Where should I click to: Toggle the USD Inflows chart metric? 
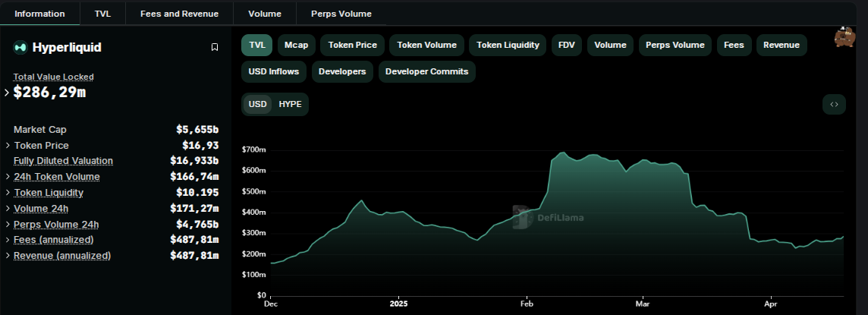point(274,71)
